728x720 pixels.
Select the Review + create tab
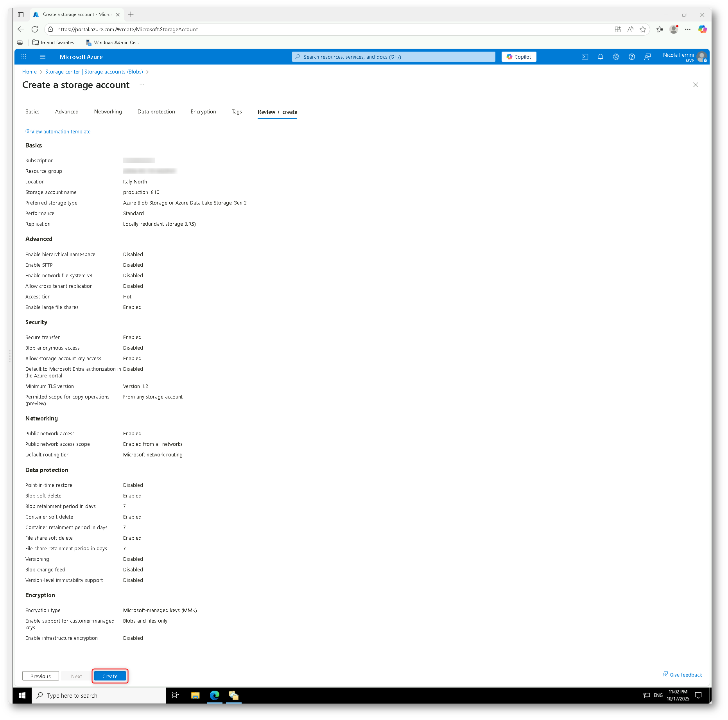coord(277,112)
